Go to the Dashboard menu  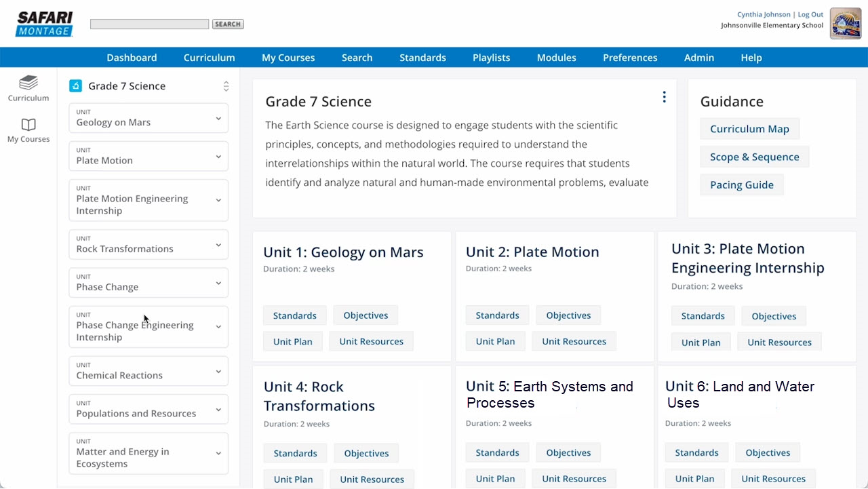132,58
